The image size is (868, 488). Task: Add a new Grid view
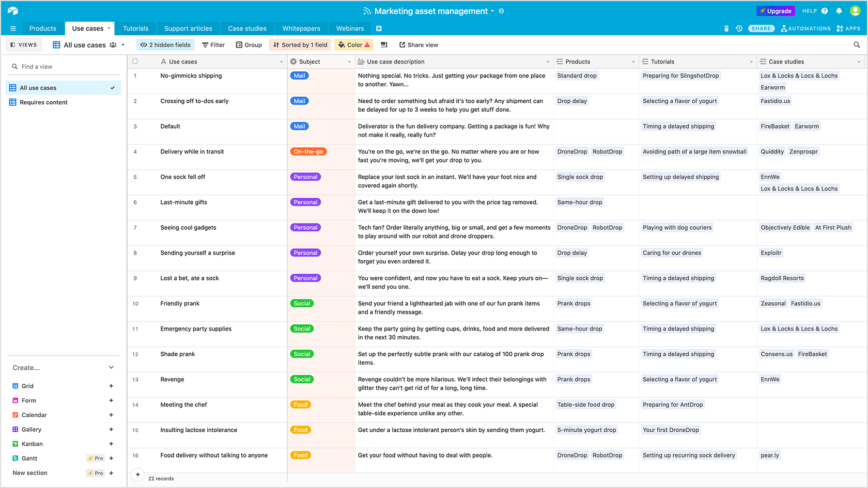[111, 386]
